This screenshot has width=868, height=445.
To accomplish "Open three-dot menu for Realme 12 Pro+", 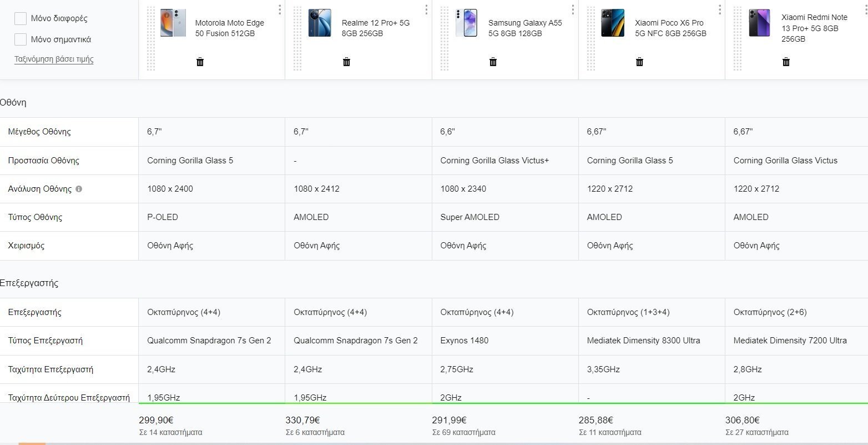I will [x=426, y=9].
